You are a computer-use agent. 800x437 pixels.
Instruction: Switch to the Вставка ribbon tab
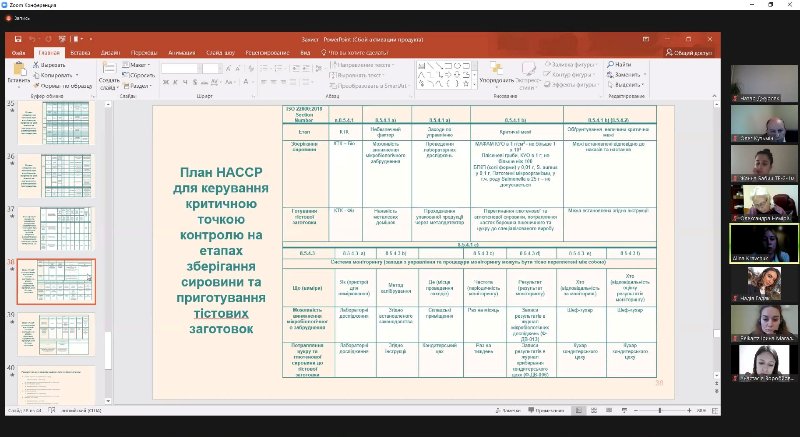coord(80,53)
